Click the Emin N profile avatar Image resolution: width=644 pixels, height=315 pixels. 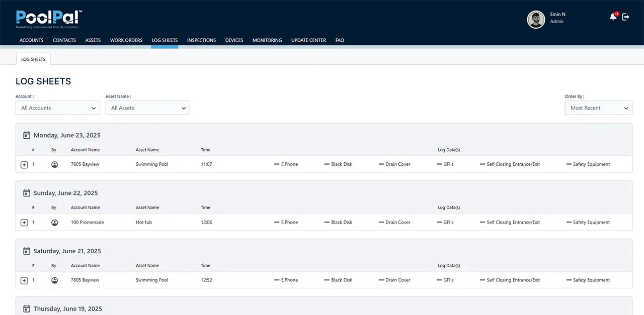[x=536, y=20]
